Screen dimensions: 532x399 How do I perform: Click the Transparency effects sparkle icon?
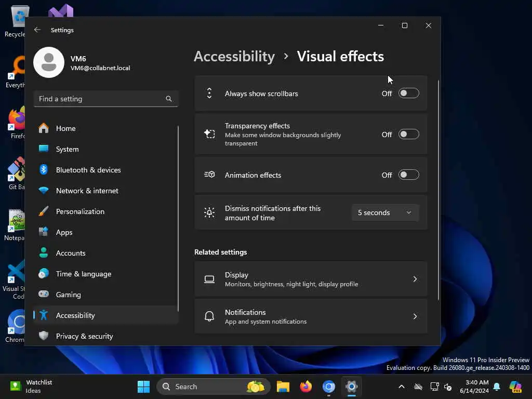tap(209, 134)
